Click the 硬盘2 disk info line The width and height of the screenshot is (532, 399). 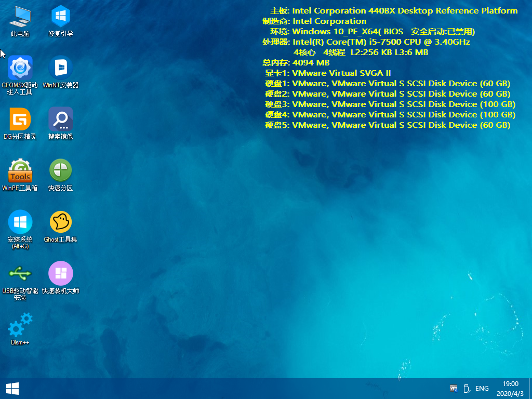click(388, 94)
